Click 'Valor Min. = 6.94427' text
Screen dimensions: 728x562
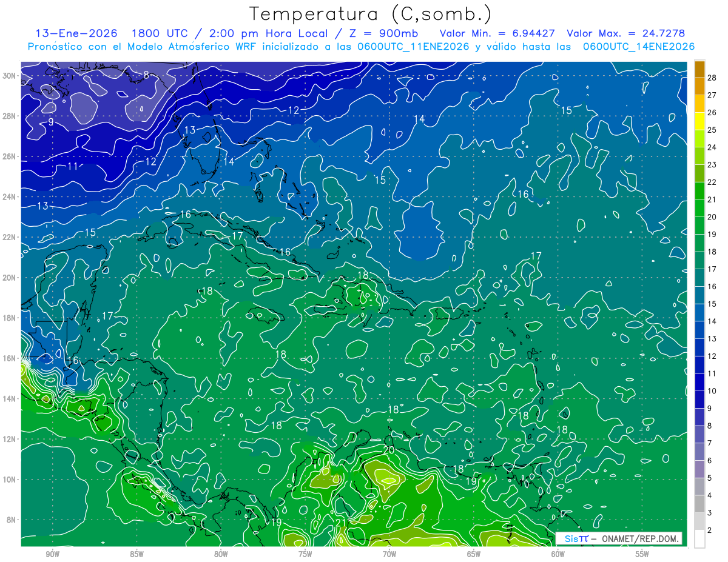pos(497,33)
